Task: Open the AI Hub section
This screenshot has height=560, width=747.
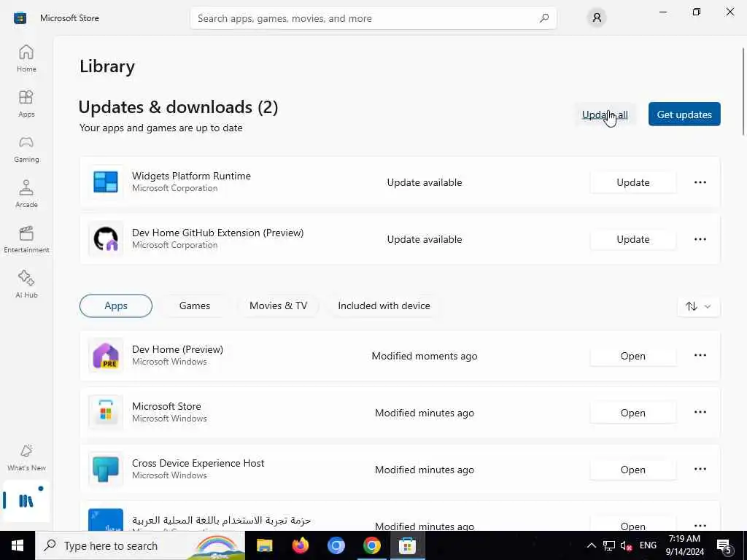Action: pos(26,284)
